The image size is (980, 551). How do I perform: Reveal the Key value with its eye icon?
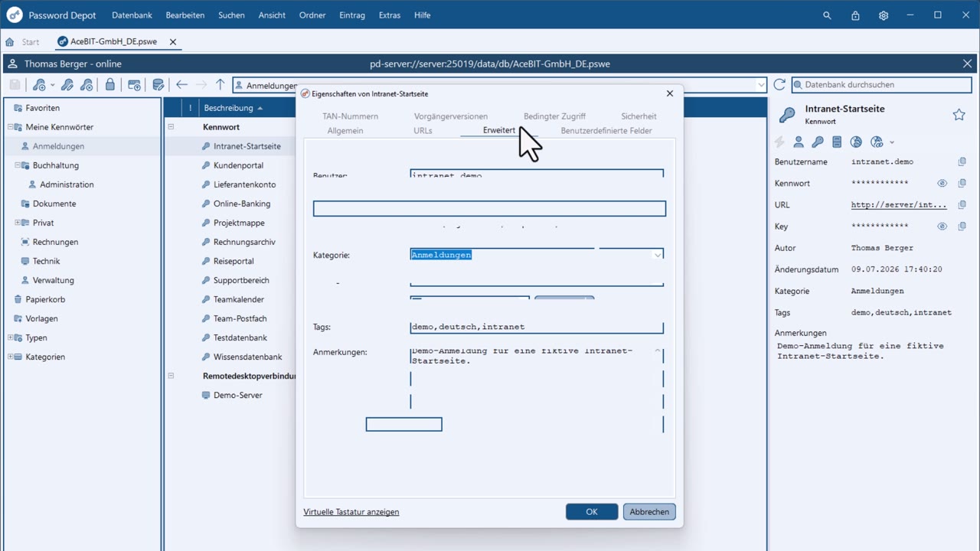point(942,226)
